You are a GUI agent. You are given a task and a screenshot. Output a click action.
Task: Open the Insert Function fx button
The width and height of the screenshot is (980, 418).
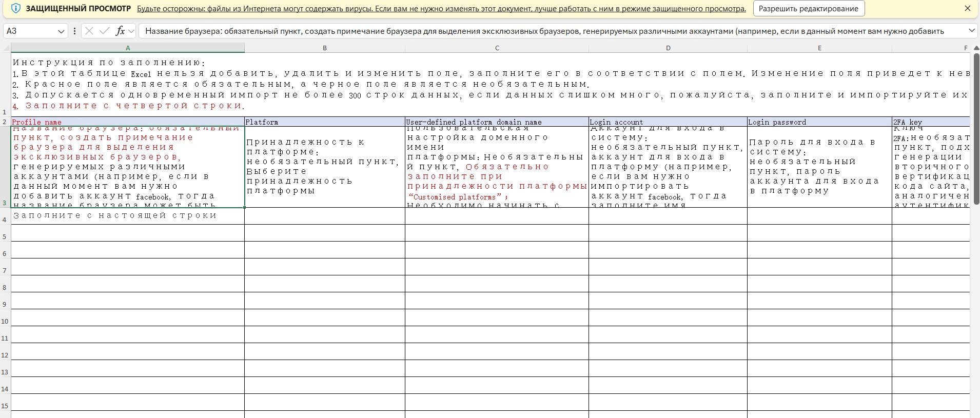120,31
